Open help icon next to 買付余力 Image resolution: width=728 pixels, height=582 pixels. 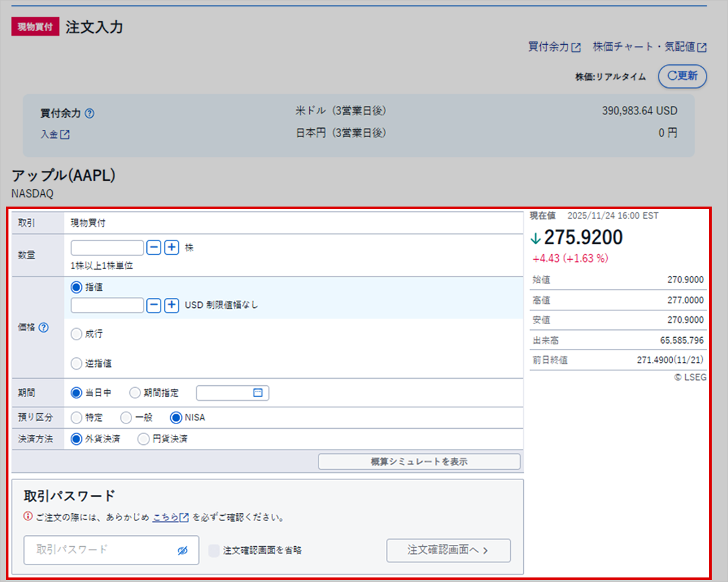tap(90, 113)
